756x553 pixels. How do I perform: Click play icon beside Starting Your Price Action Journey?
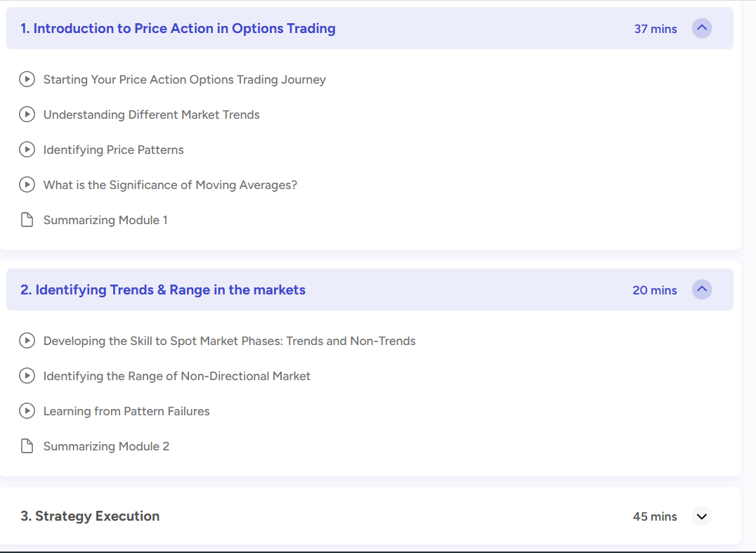(27, 79)
